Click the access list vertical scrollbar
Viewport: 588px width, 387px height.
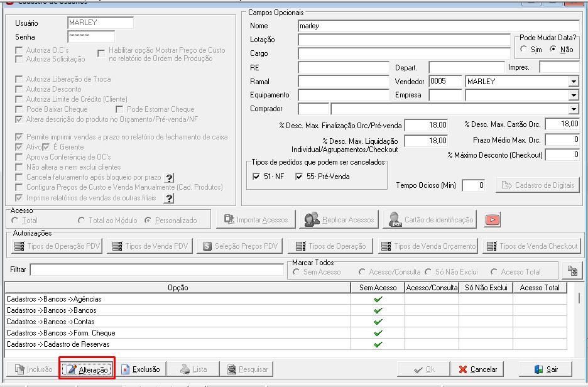pyautogui.click(x=579, y=298)
